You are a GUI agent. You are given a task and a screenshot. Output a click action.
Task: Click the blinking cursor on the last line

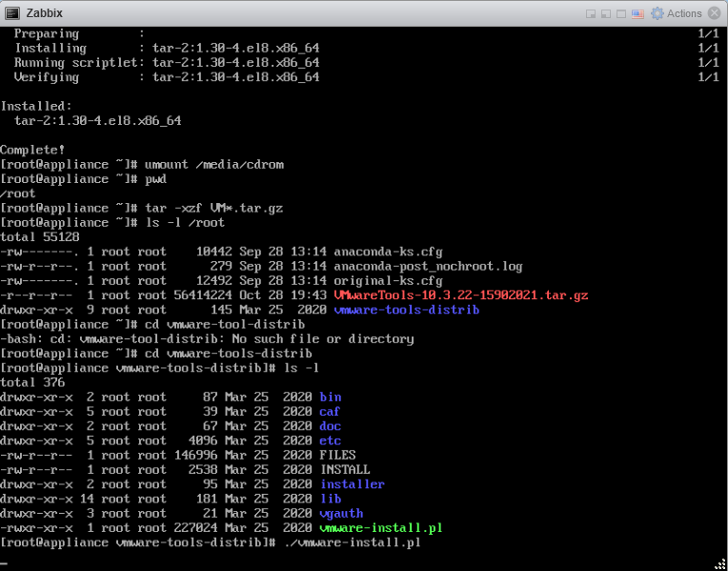(4, 561)
